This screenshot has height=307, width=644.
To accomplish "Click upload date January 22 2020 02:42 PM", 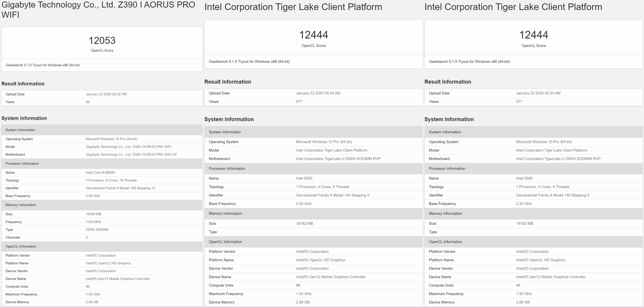I will coord(106,94).
